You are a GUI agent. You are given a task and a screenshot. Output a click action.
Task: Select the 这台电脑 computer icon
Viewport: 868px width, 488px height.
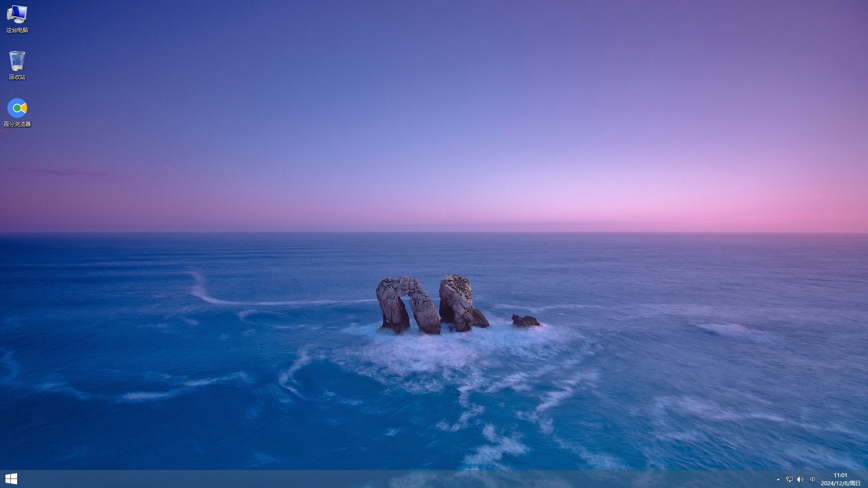(x=17, y=14)
